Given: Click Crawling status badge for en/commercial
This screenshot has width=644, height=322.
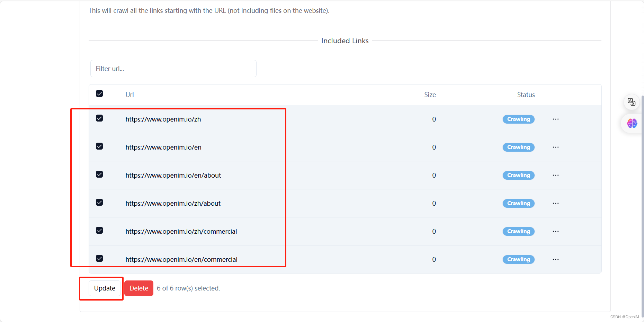Looking at the screenshot, I should click(x=519, y=259).
